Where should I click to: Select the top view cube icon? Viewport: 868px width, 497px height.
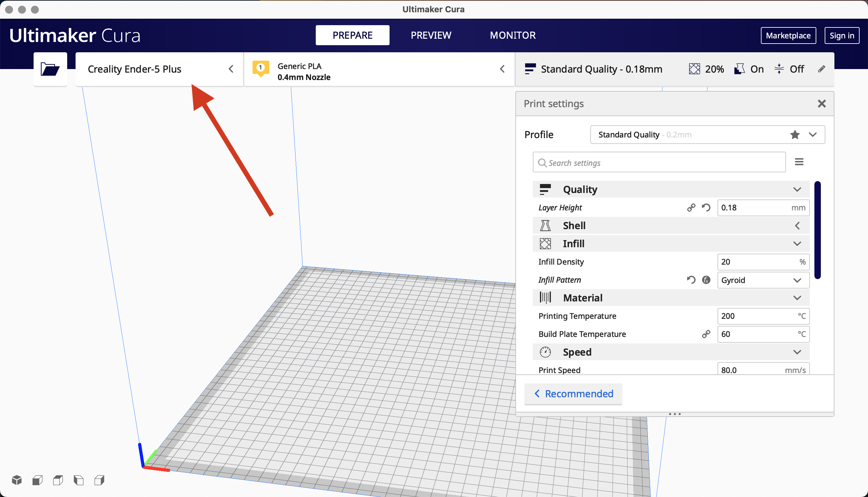tap(58, 480)
